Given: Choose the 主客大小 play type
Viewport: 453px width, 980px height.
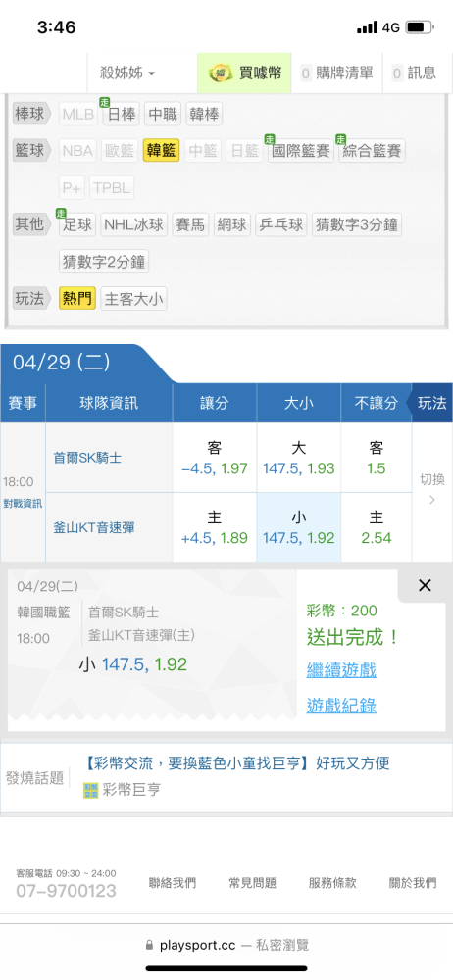Looking at the screenshot, I should pyautogui.click(x=134, y=298).
